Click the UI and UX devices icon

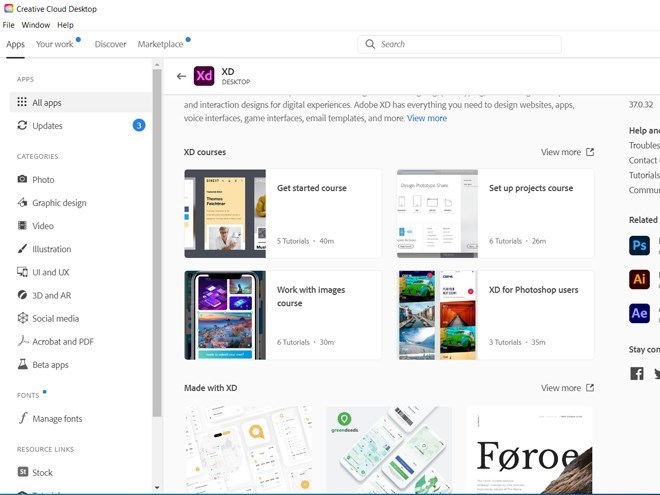(x=22, y=272)
